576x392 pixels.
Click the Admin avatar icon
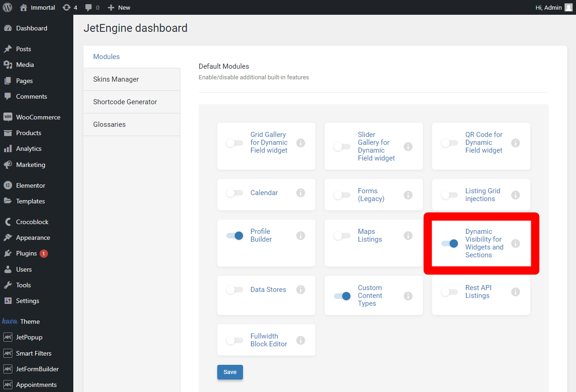click(x=568, y=7)
